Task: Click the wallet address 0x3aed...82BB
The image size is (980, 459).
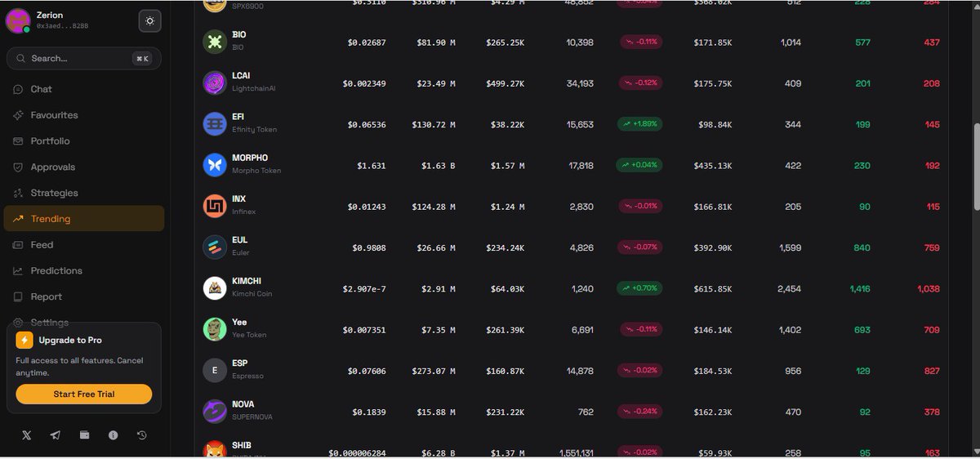Action: 63,27
